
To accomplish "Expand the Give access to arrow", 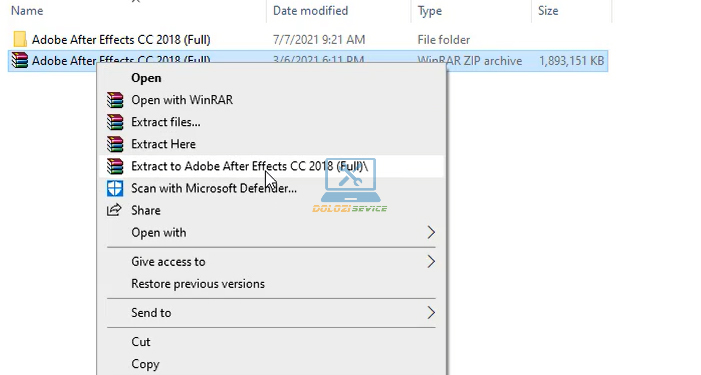I will pyautogui.click(x=431, y=261).
